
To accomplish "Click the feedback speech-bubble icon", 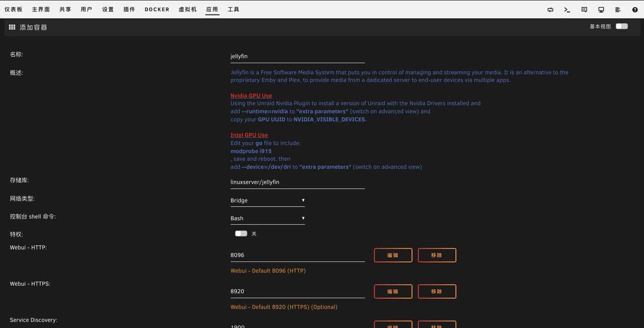I will [x=584, y=10].
